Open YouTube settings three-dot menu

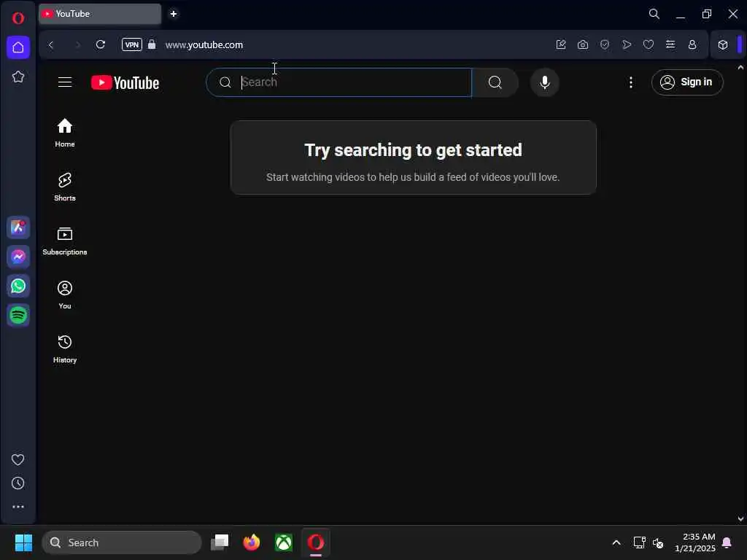[x=631, y=82]
